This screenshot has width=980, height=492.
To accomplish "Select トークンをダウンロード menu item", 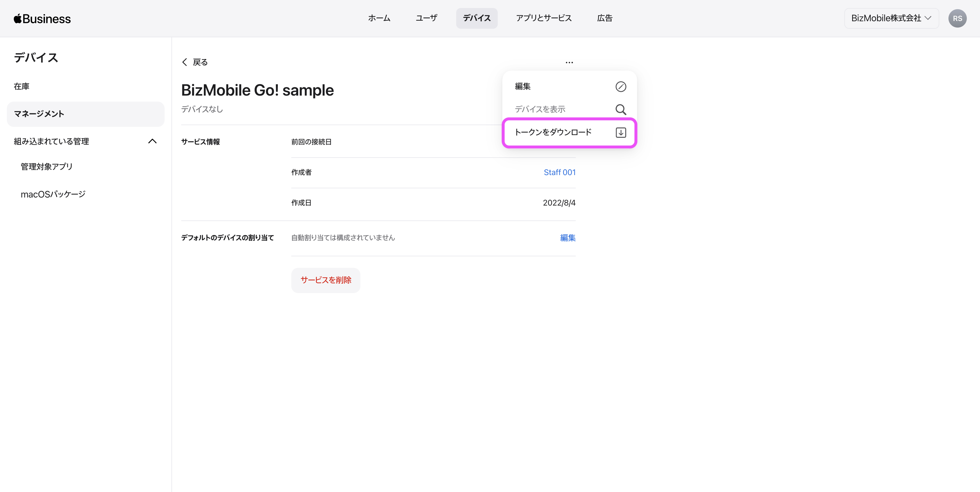I will (x=553, y=133).
